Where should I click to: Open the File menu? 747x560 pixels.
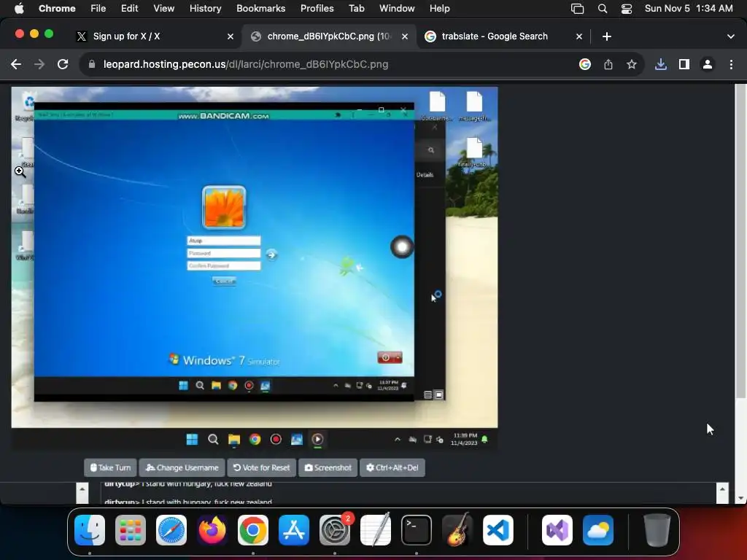pos(98,9)
